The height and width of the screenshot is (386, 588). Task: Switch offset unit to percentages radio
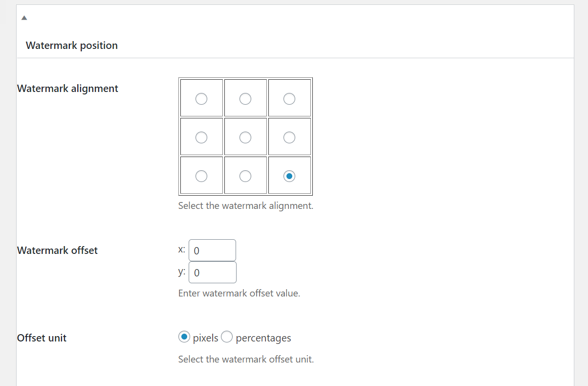(227, 337)
